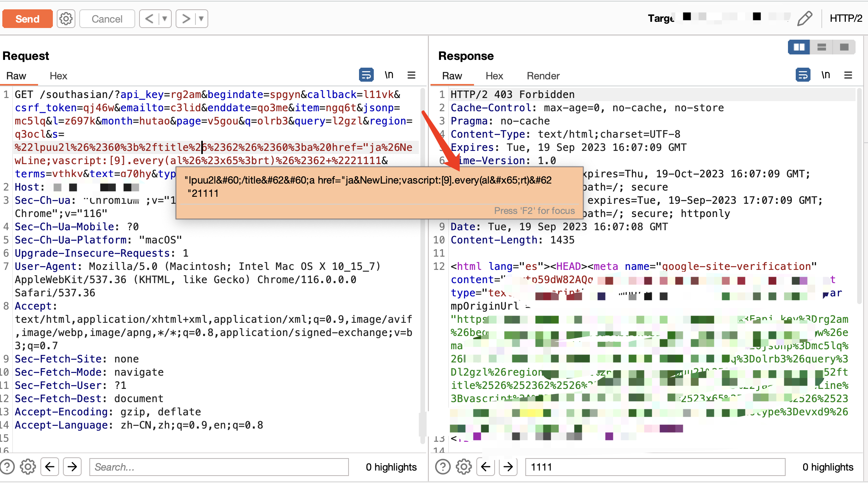868x483 pixels.
Task: Toggle non-printable \n characters in Request
Action: coord(389,75)
